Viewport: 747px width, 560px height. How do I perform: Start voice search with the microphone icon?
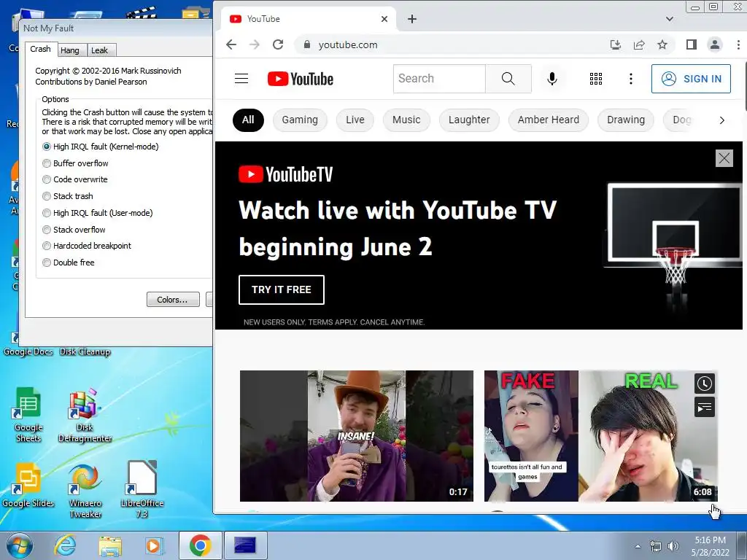(x=552, y=79)
